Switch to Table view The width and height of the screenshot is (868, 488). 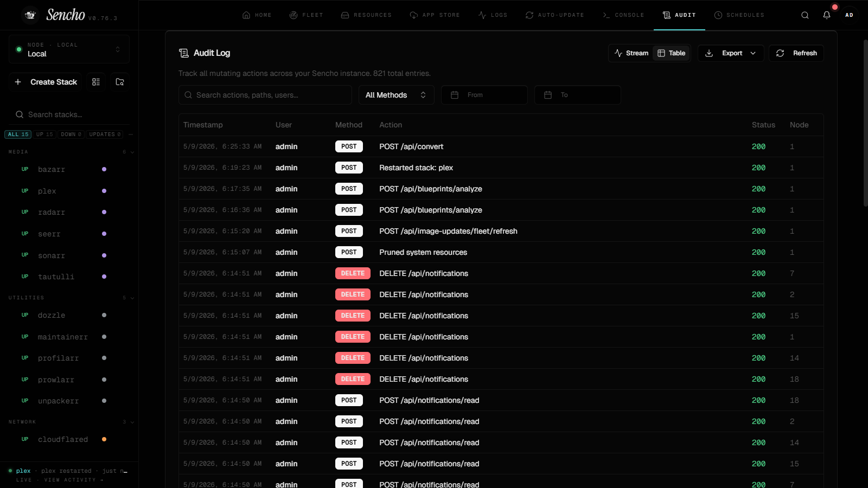pyautogui.click(x=672, y=53)
